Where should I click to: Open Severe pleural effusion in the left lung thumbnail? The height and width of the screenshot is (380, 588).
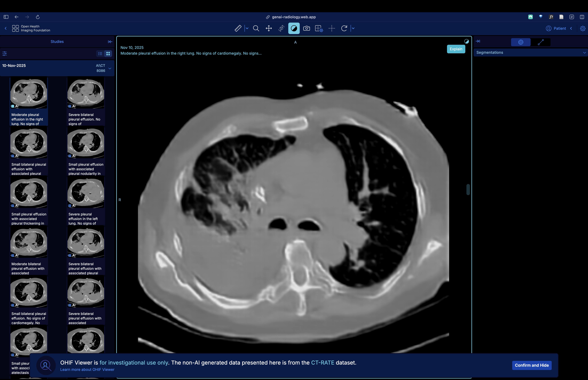point(86,192)
